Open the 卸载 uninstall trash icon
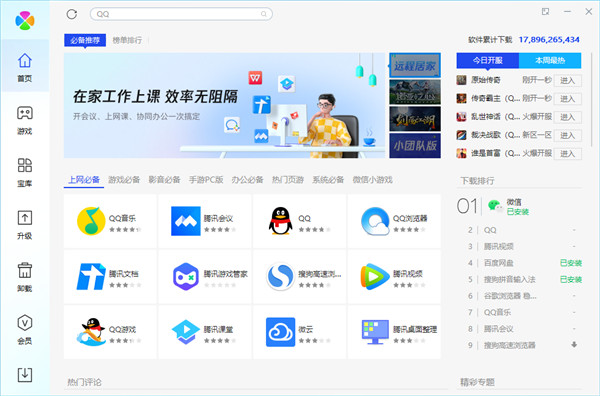The height and width of the screenshot is (396, 600). click(25, 277)
